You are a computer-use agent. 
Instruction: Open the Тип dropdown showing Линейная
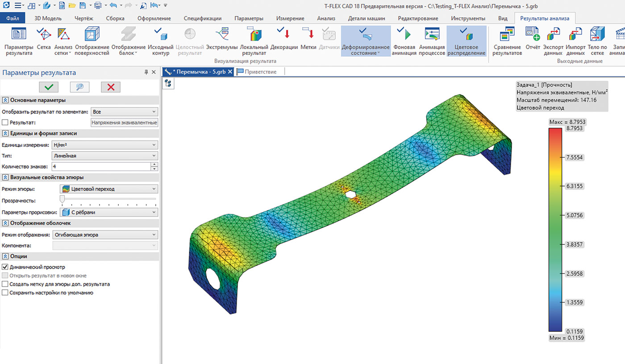click(x=105, y=156)
